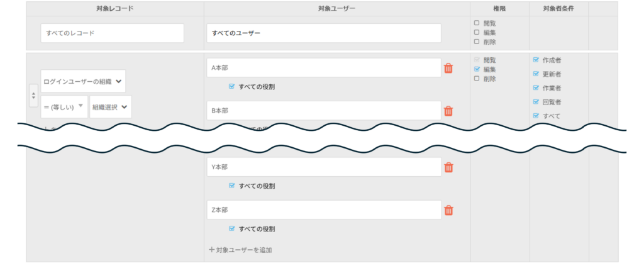
Task: Open the =(等しい) operator dropdown
Action: [64, 106]
